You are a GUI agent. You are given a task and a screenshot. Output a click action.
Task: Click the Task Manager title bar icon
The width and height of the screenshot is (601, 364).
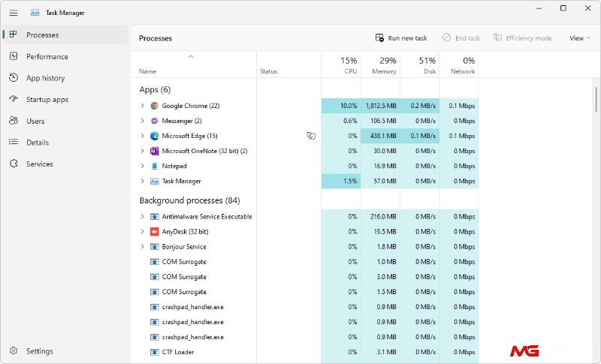click(35, 13)
